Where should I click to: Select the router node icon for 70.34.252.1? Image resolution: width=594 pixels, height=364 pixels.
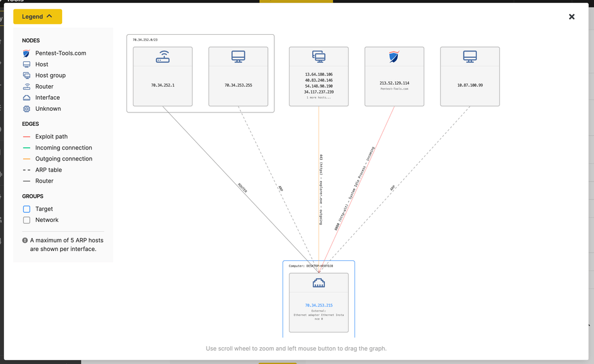tap(162, 56)
